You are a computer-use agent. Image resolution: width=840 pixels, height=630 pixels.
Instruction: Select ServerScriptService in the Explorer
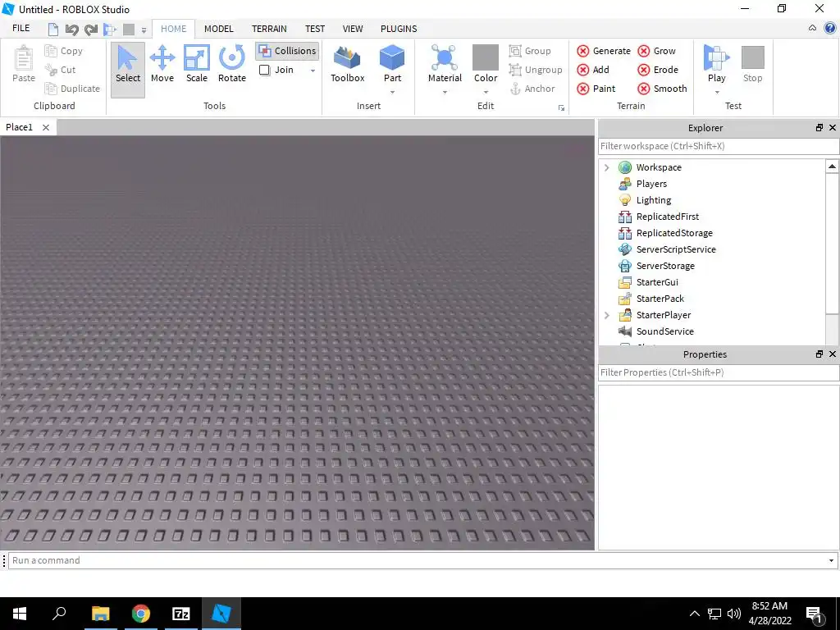coord(676,249)
